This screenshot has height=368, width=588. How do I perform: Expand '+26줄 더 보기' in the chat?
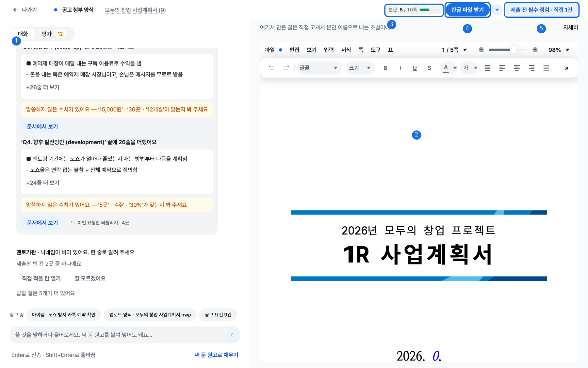click(43, 87)
